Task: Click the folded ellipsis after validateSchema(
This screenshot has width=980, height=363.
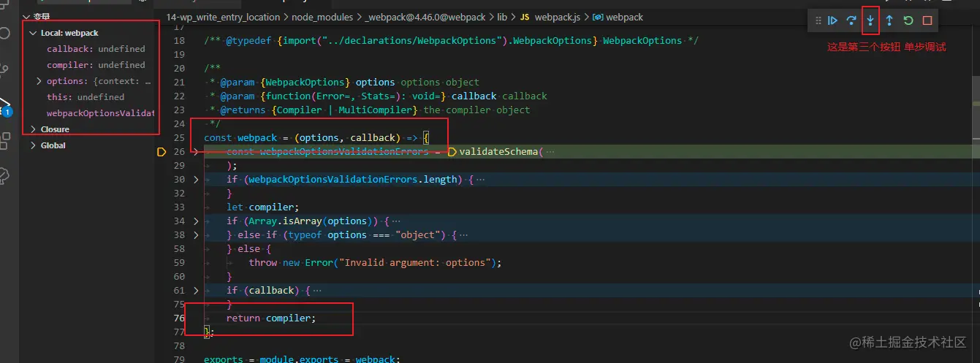Action: 550,152
